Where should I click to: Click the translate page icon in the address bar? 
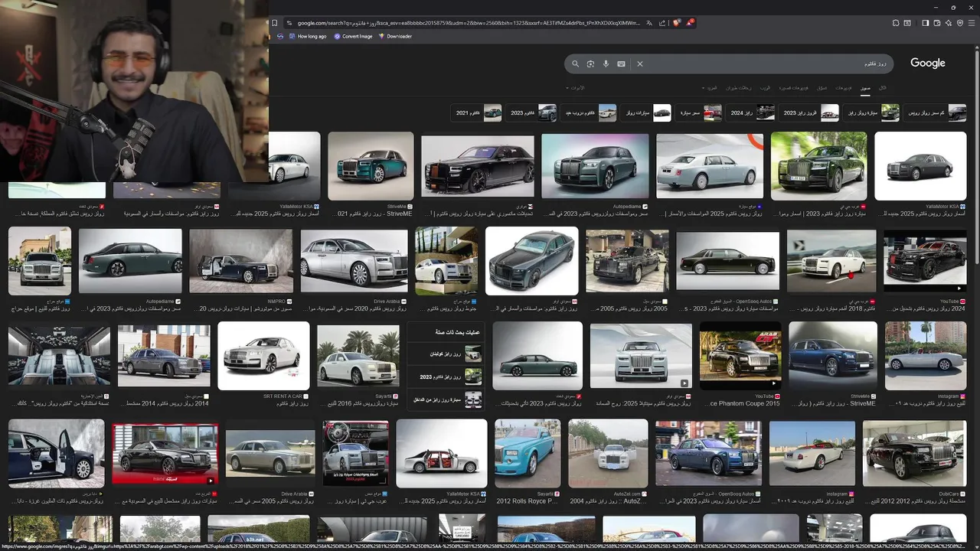(x=649, y=23)
